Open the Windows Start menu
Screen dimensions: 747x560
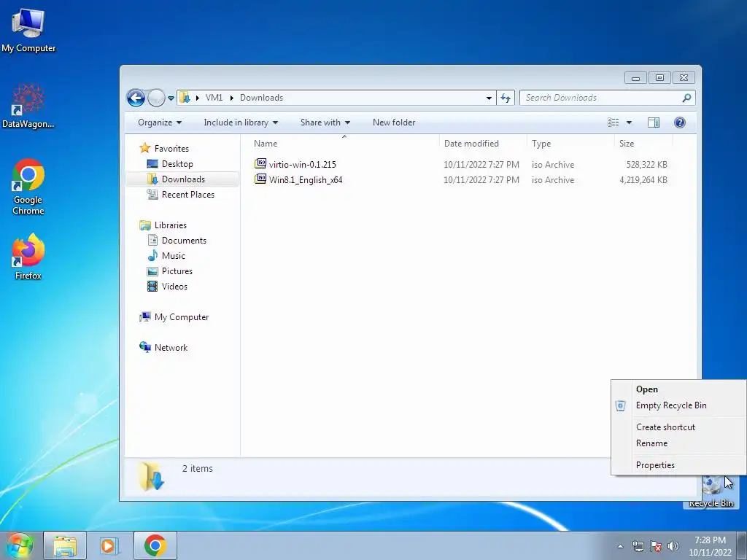coord(19,545)
